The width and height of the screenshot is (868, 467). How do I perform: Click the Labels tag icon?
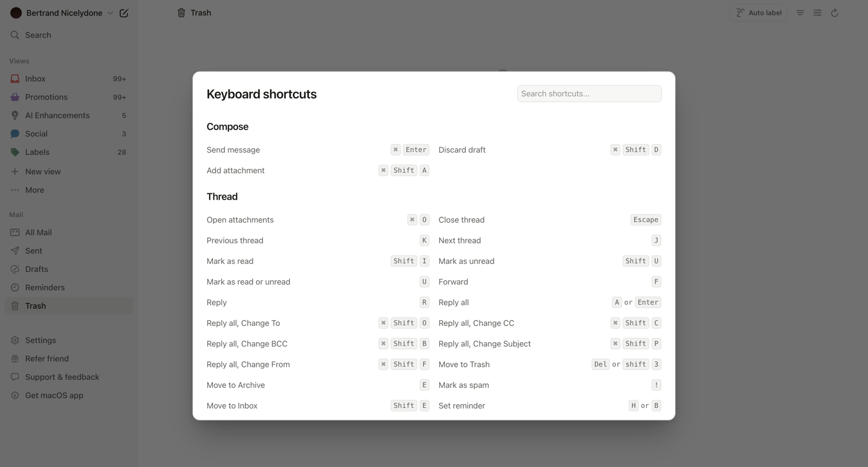point(15,152)
